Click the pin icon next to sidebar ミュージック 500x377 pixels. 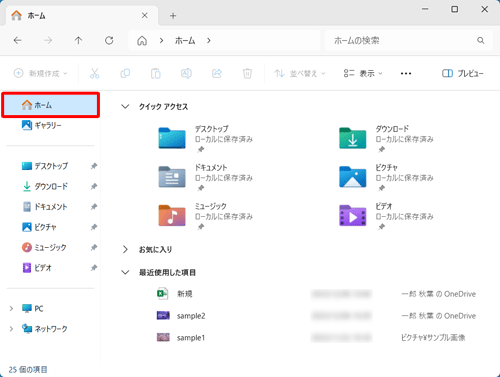pos(94,247)
